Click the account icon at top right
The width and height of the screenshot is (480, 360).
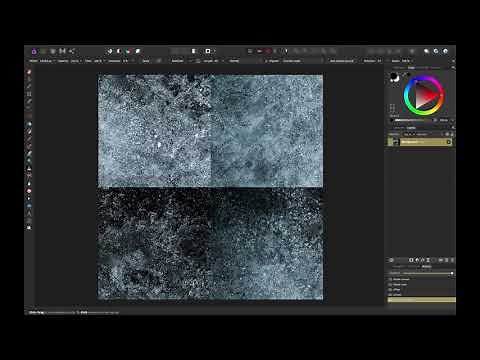coord(446,51)
